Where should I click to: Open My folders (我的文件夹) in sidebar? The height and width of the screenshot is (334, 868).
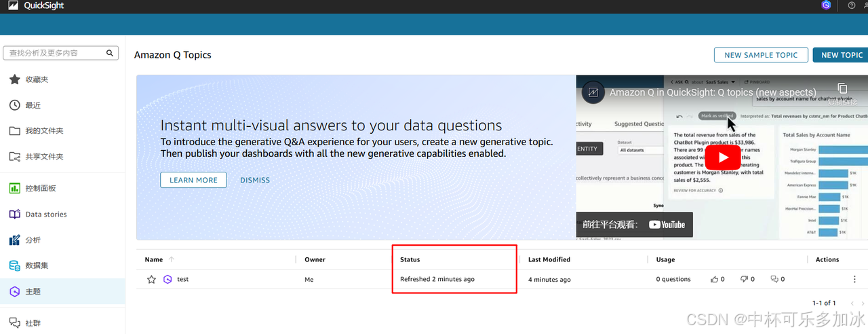44,130
